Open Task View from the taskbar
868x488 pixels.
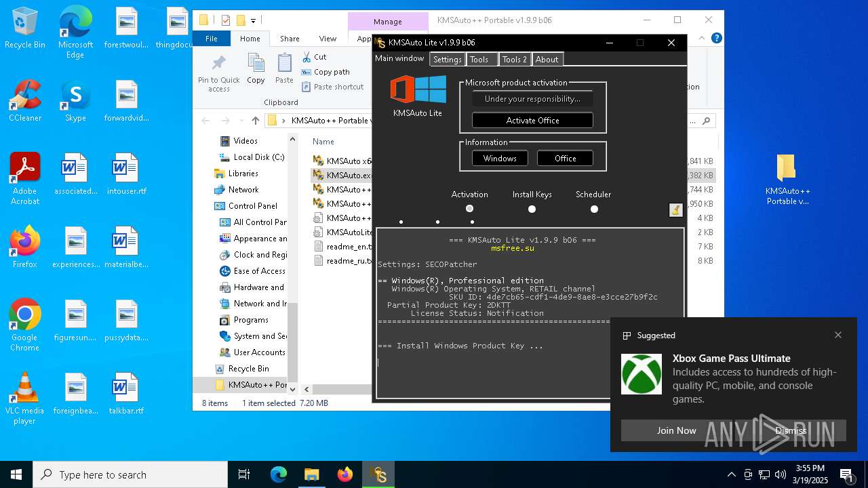click(x=244, y=474)
